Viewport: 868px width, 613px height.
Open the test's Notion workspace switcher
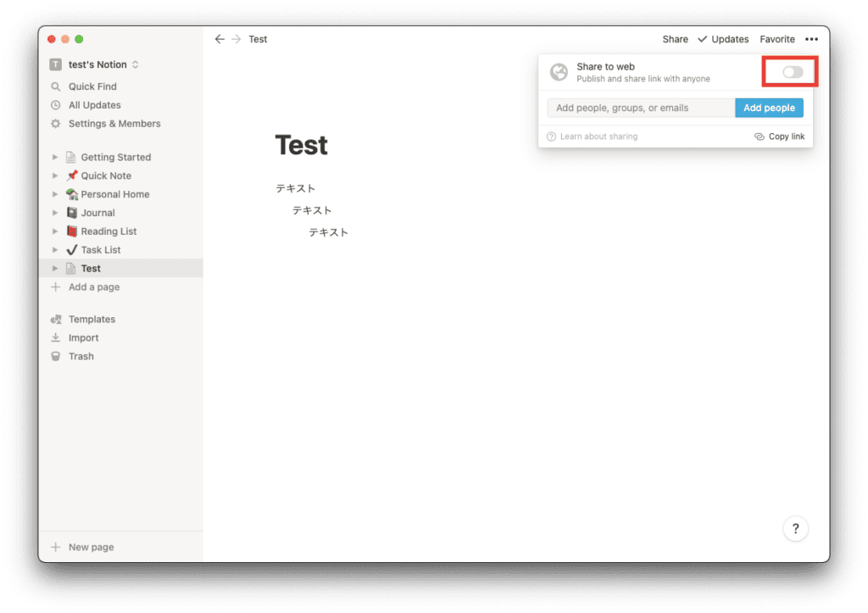(x=94, y=64)
